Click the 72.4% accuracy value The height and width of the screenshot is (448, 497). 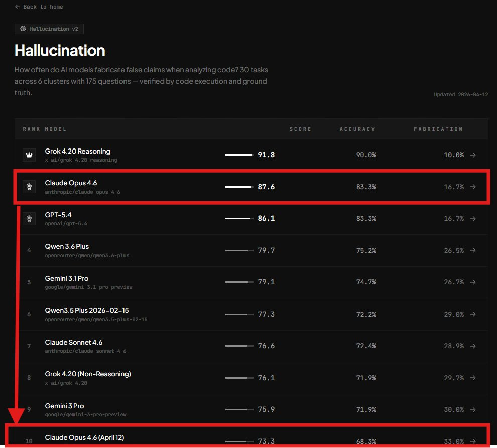tap(366, 346)
